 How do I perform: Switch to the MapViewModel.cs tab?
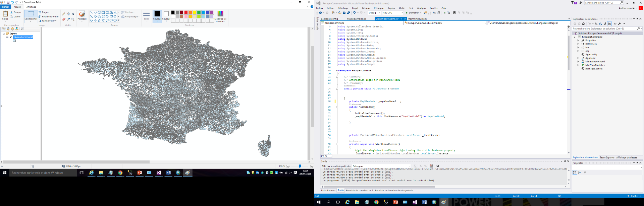click(357, 19)
